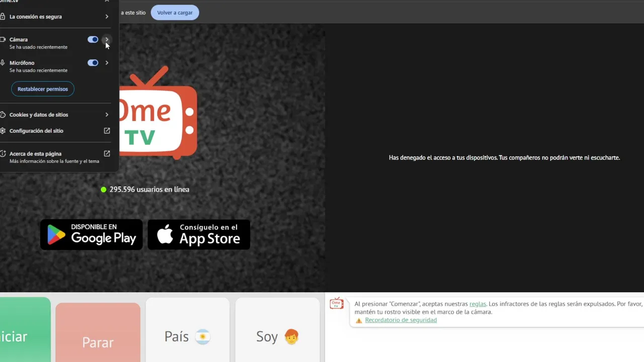Viewport: 644px width, 362px height.
Task: Open Cookies y datos de sitios
Action: click(x=55, y=115)
